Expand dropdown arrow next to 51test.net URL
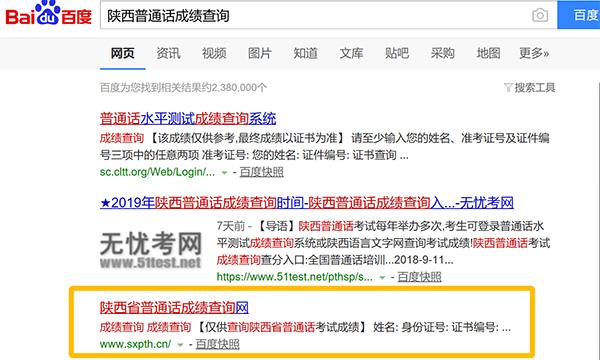This screenshot has height=360, width=600. coord(382,277)
